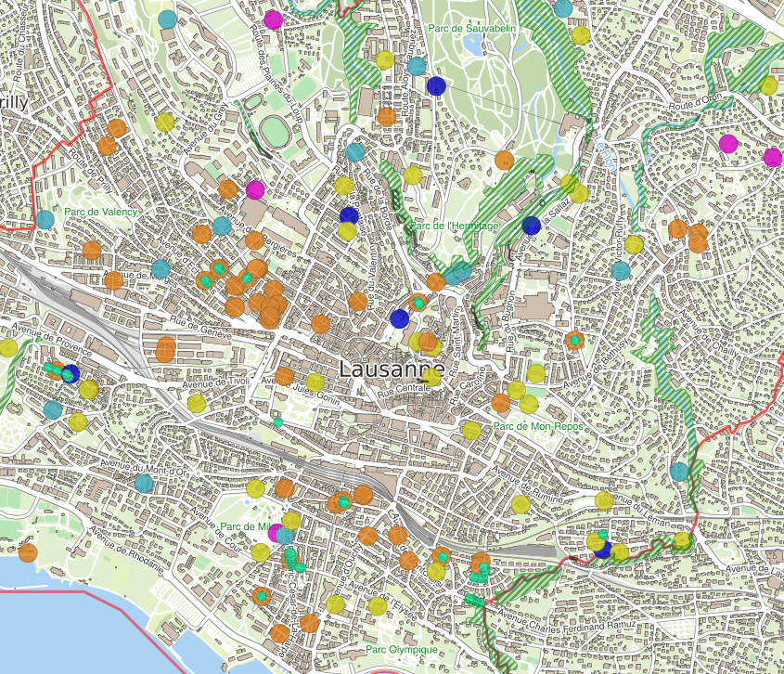Screen dimensions: 784x674
Task: Select the dark blue marker on Avenue de la Sallaz
Action: point(531,225)
